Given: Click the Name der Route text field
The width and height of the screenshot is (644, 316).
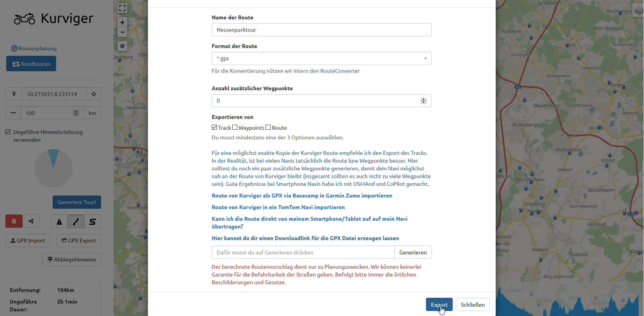Looking at the screenshot, I should (x=321, y=30).
